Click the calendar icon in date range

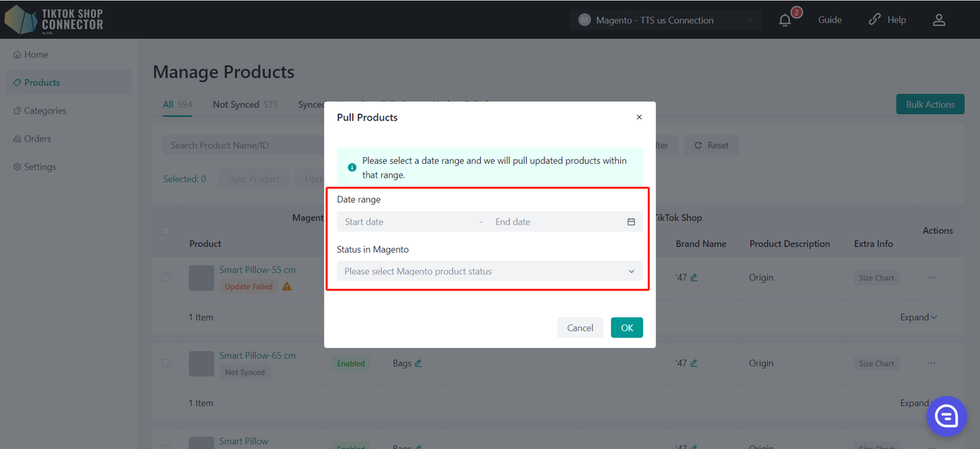[632, 222]
